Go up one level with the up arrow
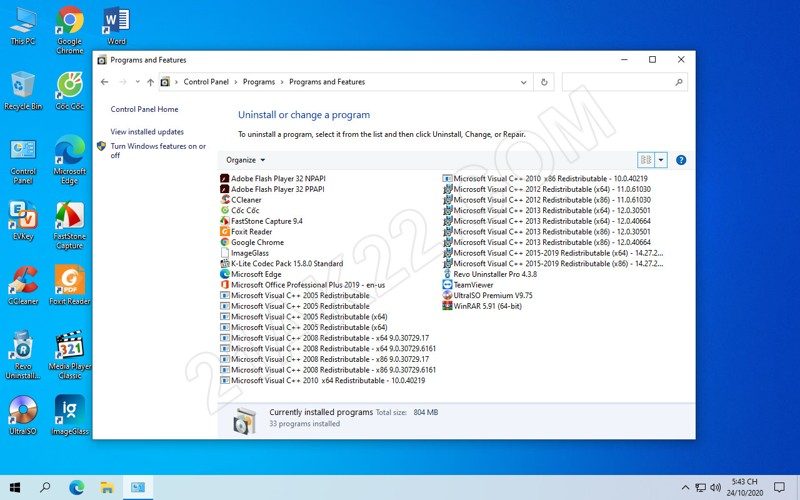800x500 pixels. coord(150,82)
